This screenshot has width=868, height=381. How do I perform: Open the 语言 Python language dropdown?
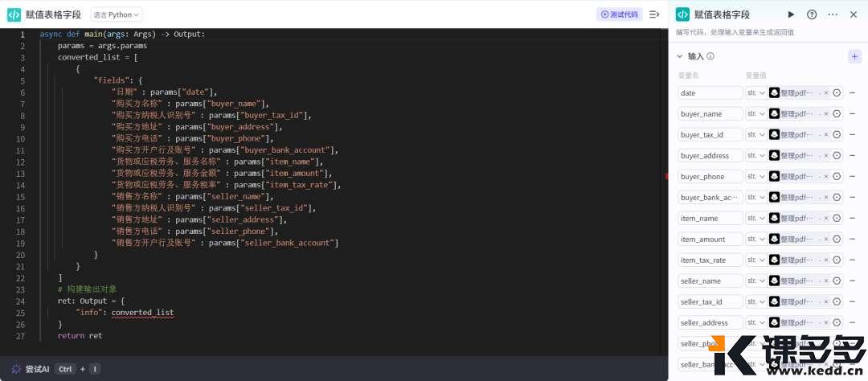coord(117,15)
